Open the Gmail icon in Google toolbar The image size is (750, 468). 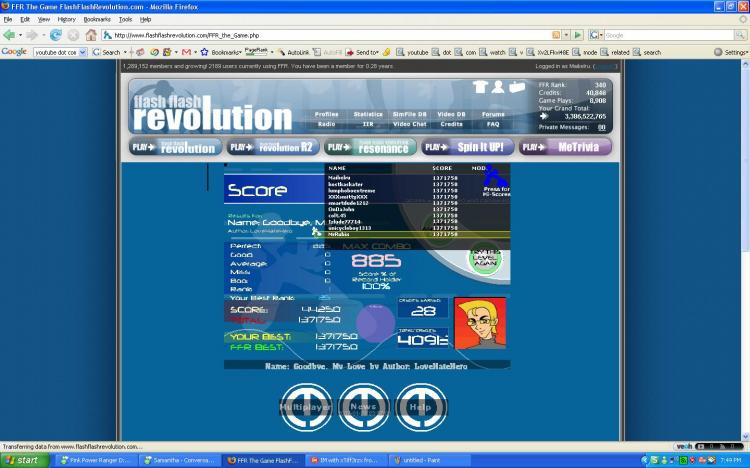click(187, 52)
